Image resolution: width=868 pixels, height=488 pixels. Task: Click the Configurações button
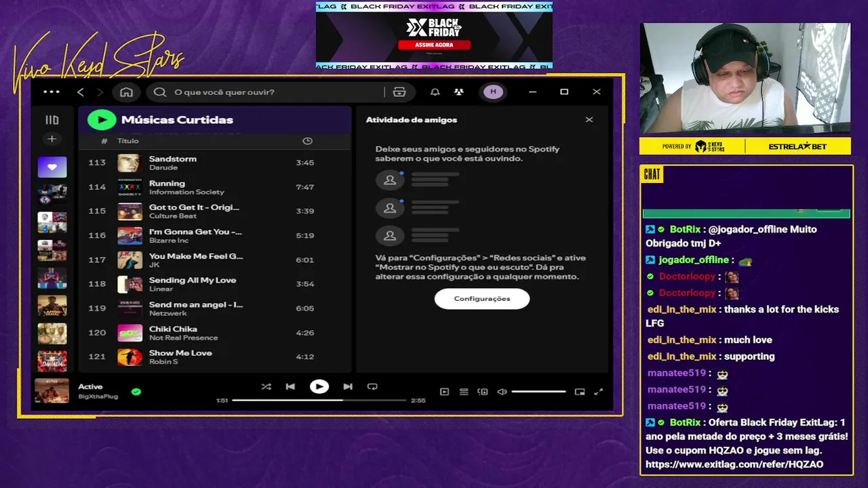[x=482, y=299]
